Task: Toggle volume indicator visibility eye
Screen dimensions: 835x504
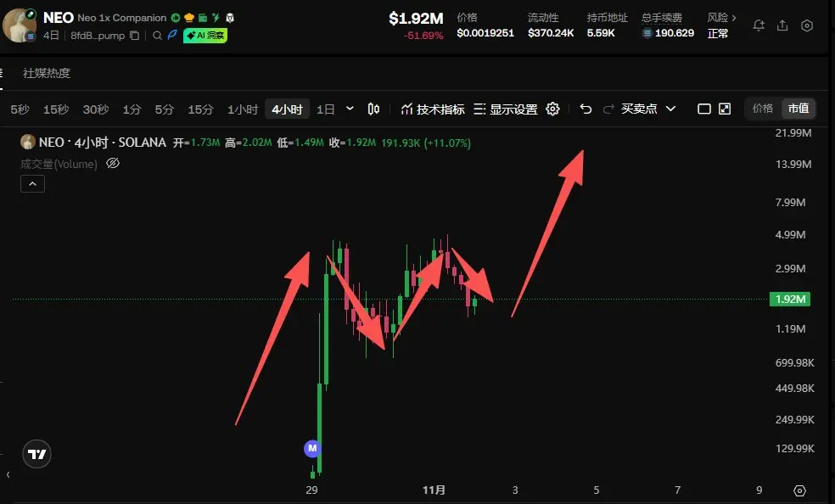Action: click(112, 164)
